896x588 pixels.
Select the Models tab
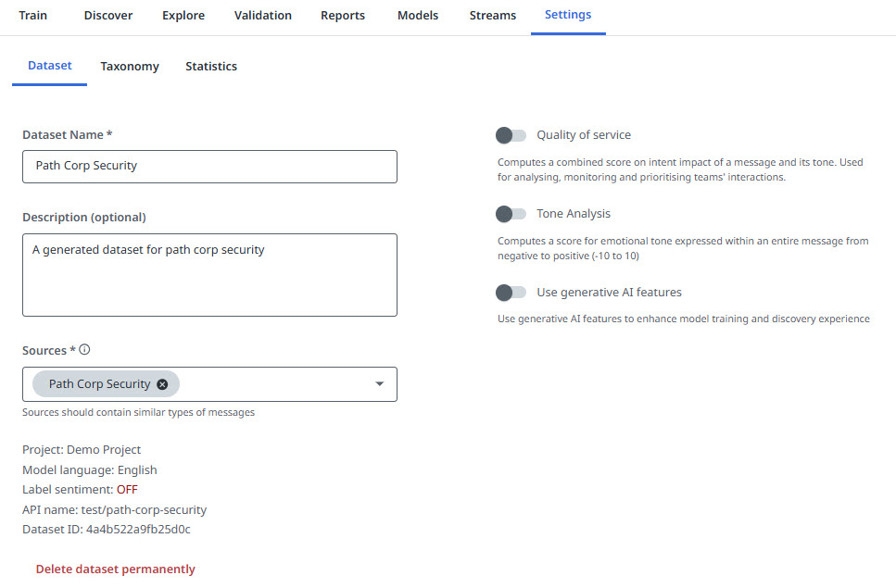click(x=418, y=16)
